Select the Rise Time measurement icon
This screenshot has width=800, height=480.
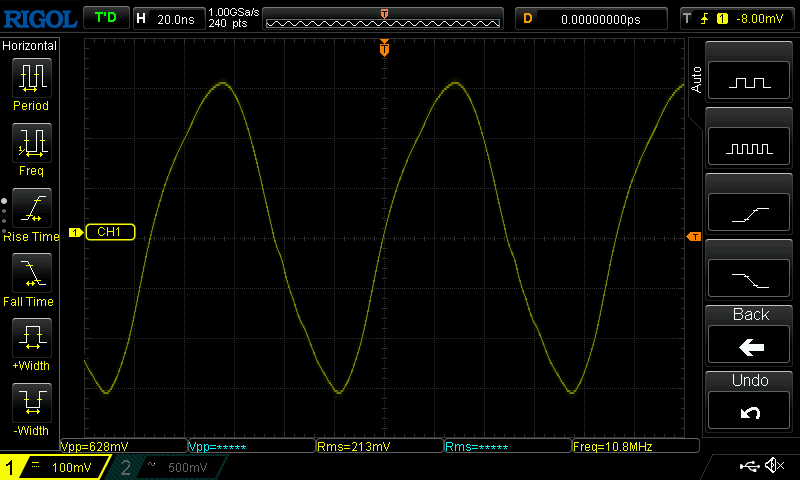pos(32,208)
